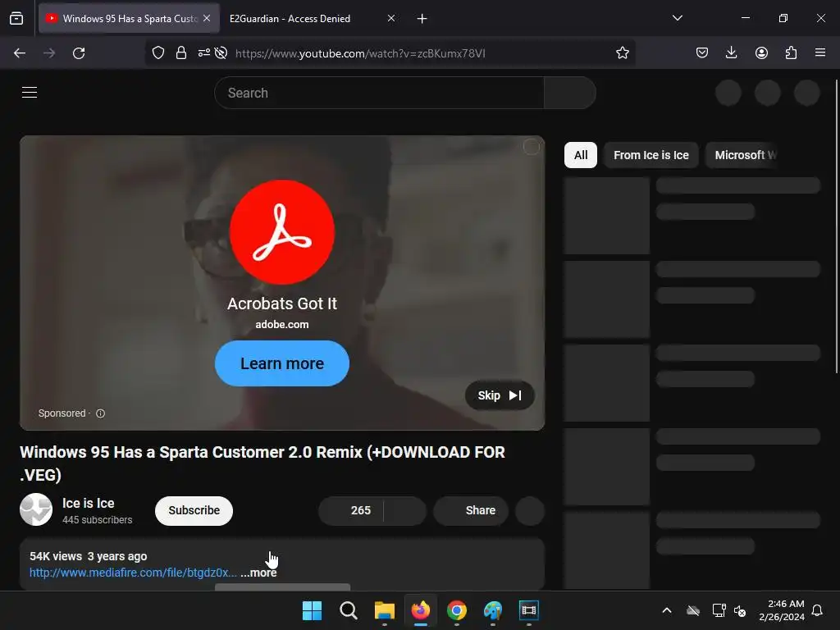840x630 pixels.
Task: Save page to Pocket
Action: tap(702, 53)
